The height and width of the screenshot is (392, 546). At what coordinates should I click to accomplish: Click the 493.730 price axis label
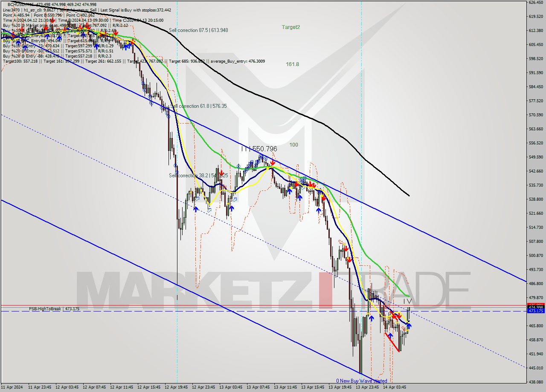(x=536, y=270)
